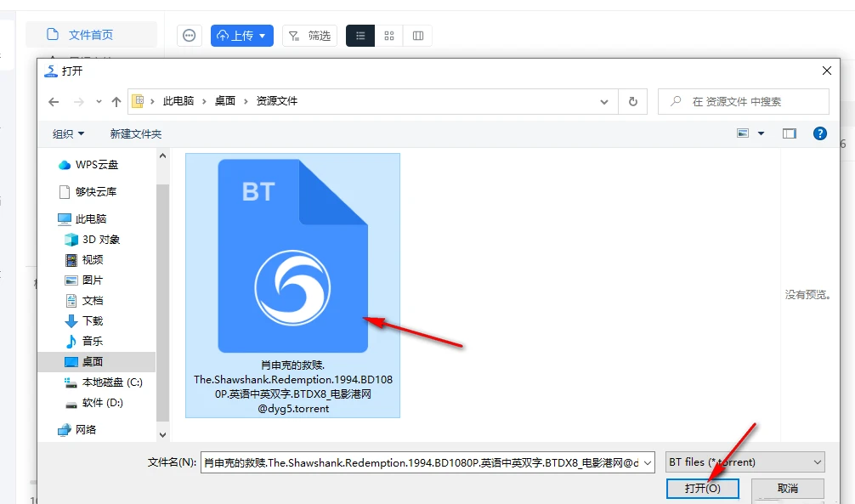Click the back arrow in the Open dialog

point(54,102)
